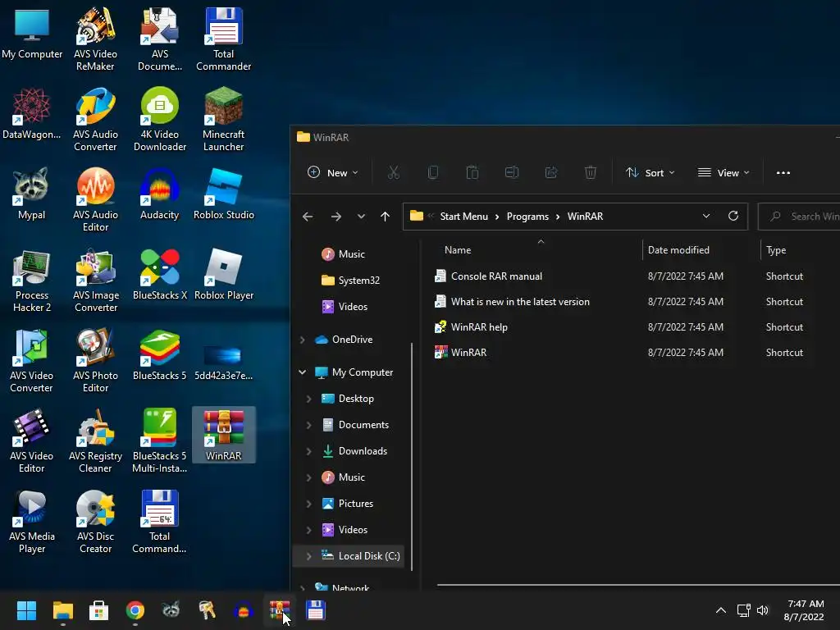Expand the Downloads tree node
This screenshot has height=630, width=840.
pos(309,450)
